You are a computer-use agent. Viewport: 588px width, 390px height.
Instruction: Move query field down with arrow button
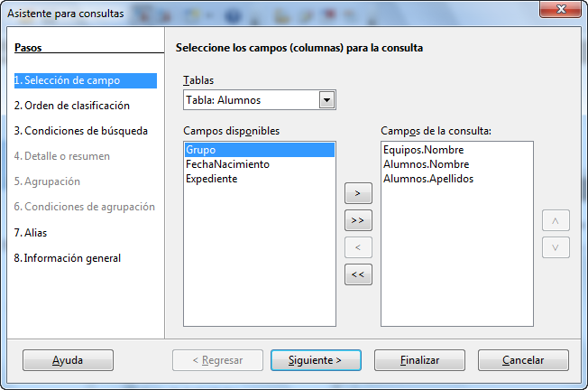click(556, 247)
